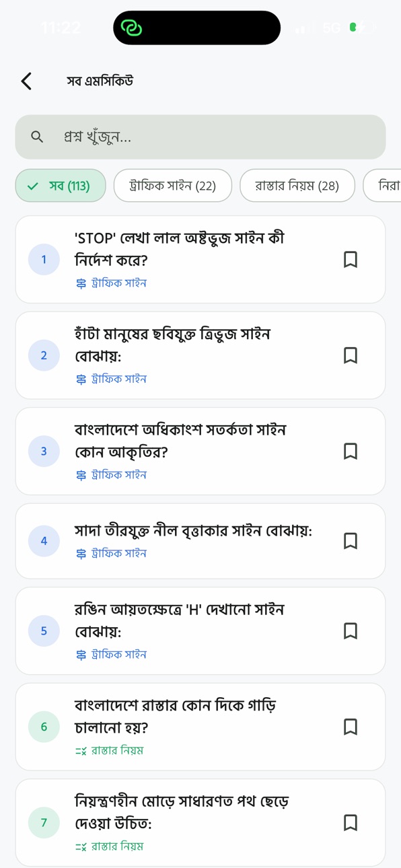Viewport: 401px width, 868px height.
Task: Click the number 5 circle badge
Action: pyautogui.click(x=44, y=631)
